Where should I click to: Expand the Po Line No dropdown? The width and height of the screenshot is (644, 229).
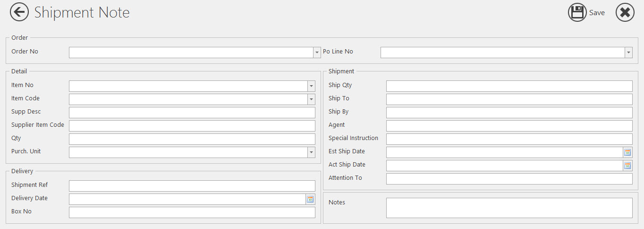pyautogui.click(x=628, y=53)
